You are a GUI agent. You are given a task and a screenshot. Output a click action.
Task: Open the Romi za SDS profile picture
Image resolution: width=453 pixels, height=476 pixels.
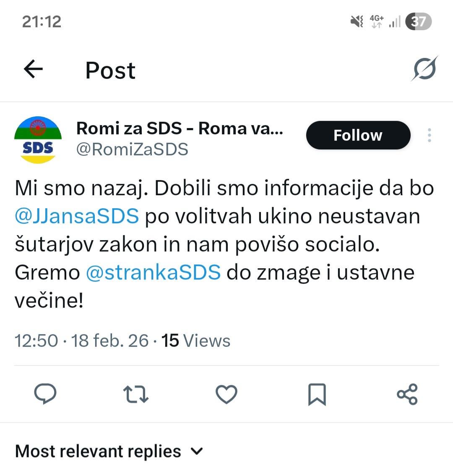[38, 139]
